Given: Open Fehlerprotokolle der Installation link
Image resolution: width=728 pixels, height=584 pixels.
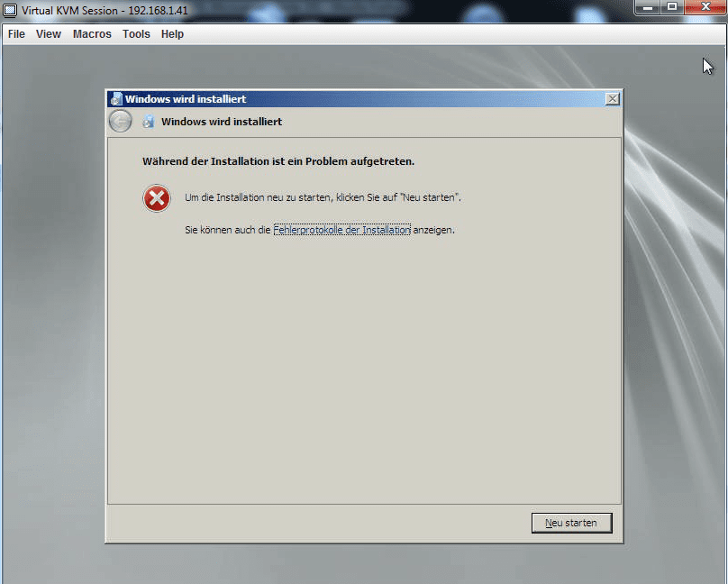Looking at the screenshot, I should coord(341,230).
